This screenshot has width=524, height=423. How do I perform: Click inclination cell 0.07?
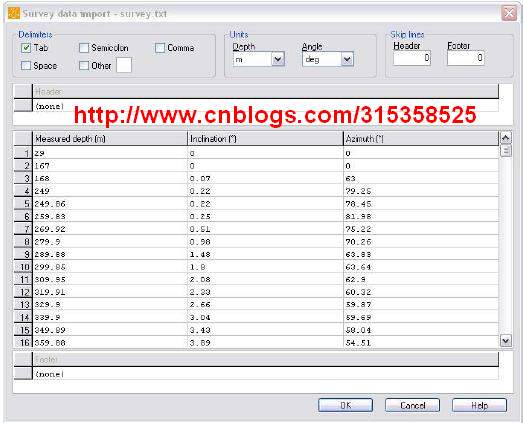click(x=265, y=178)
